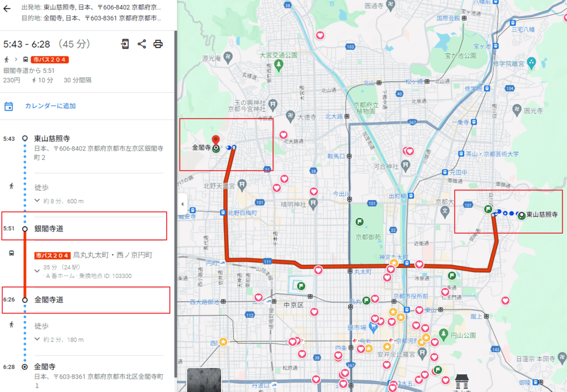Image resolution: width=567 pixels, height=392 pixels.
Task: Click green flag in 京都御苑
Action: [359, 221]
